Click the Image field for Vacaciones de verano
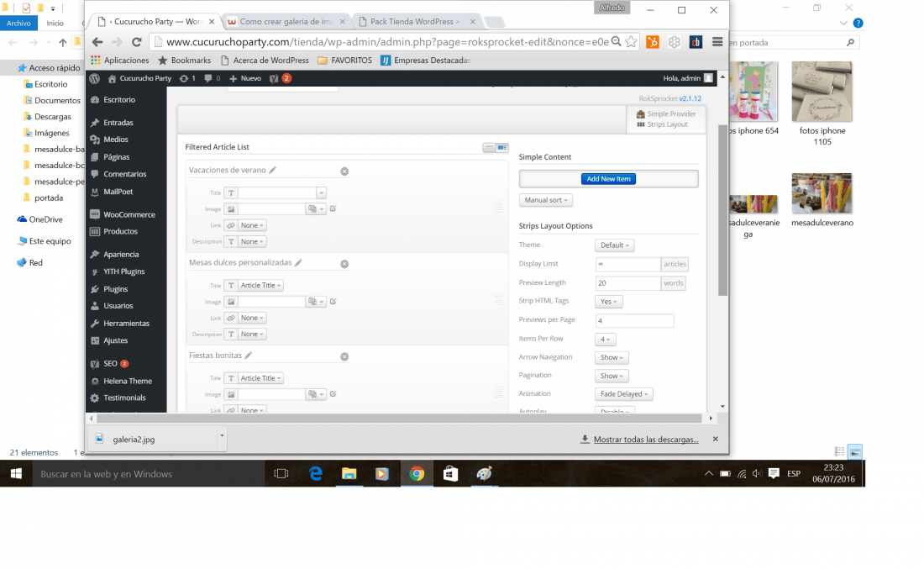Image resolution: width=924 pixels, height=569 pixels. (x=271, y=208)
